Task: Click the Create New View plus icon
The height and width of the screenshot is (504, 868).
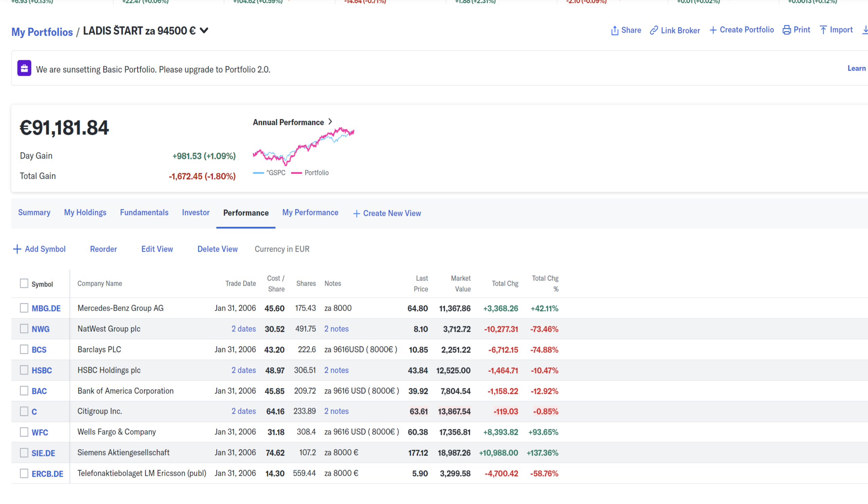Action: [356, 213]
